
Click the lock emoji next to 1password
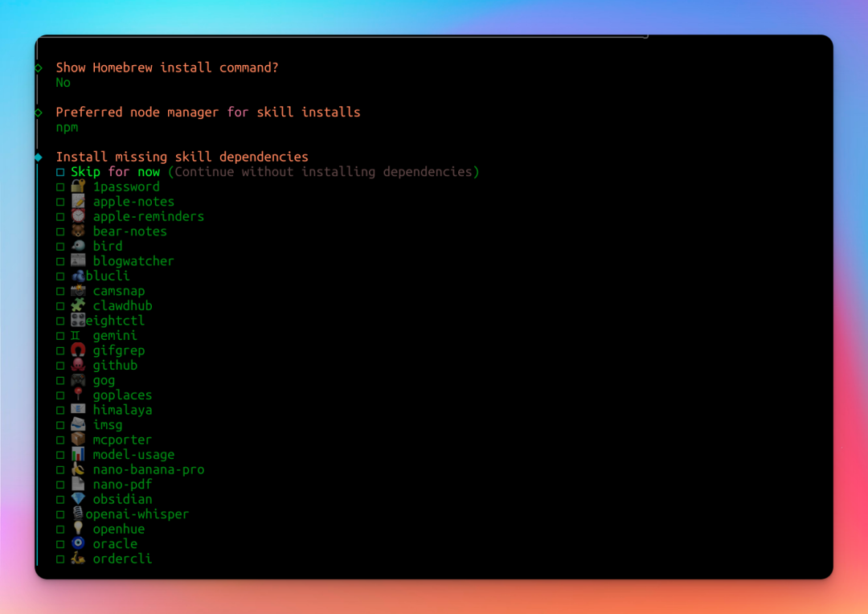click(78, 186)
